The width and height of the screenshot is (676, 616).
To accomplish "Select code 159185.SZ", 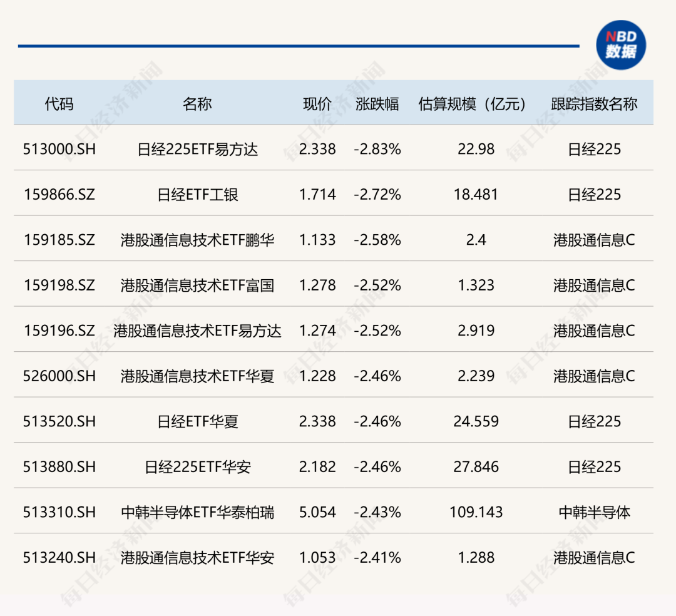I will 59,240.
